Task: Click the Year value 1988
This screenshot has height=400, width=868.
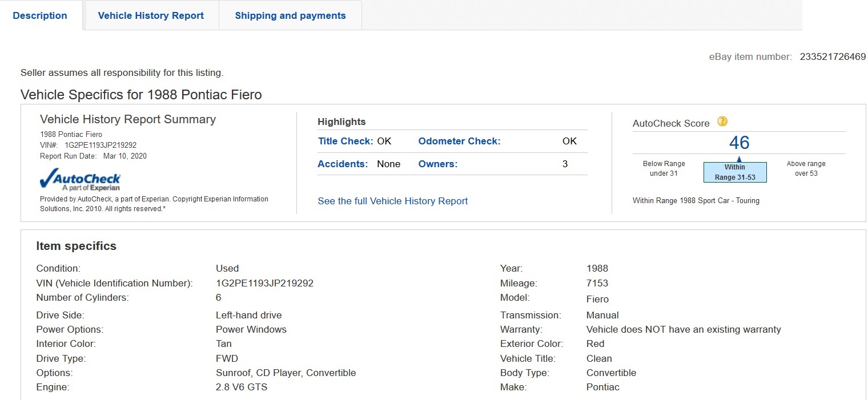Action: [x=597, y=268]
